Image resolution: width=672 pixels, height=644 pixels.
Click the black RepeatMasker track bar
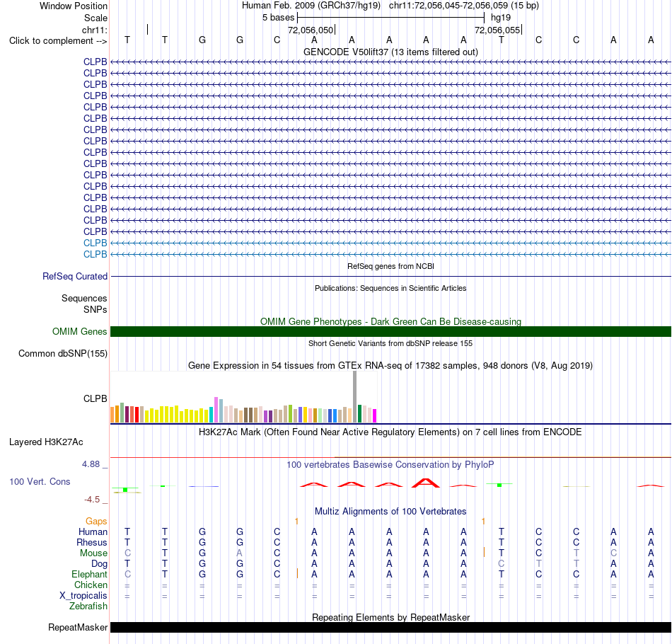[x=390, y=627]
